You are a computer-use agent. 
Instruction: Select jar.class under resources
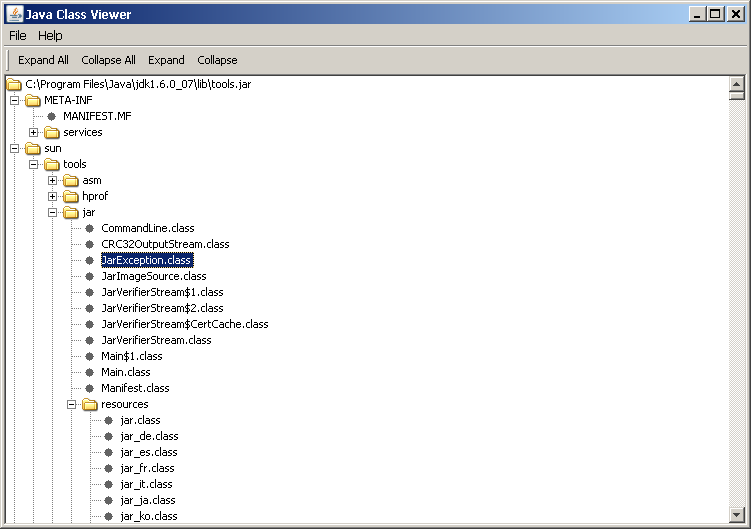pos(140,420)
